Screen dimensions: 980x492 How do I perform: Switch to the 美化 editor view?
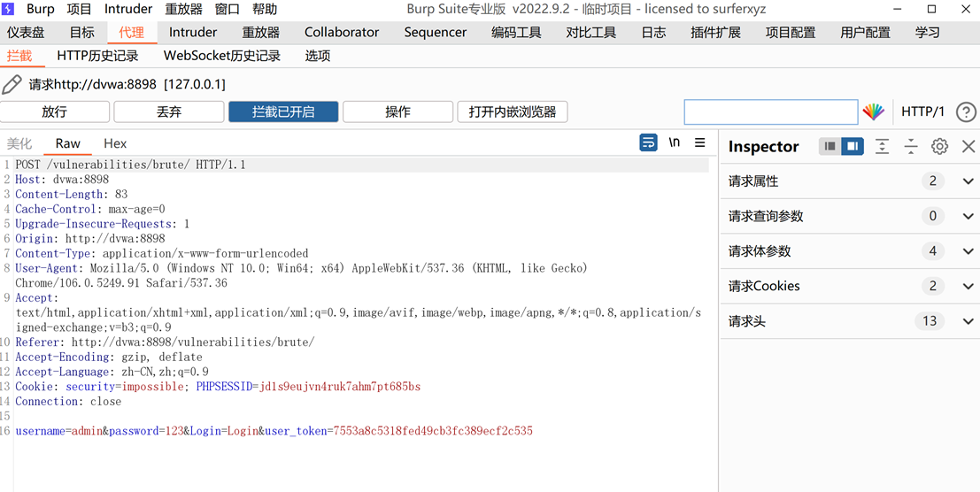pyautogui.click(x=19, y=143)
